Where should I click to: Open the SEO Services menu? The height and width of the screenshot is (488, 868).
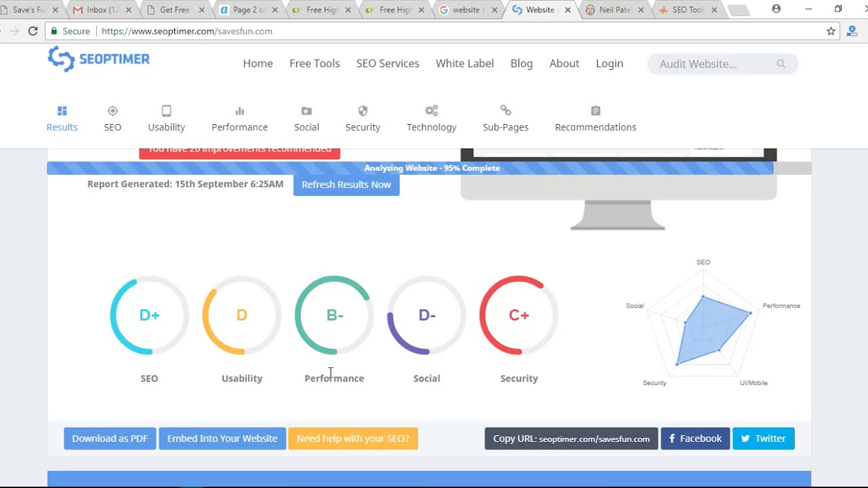click(x=388, y=63)
